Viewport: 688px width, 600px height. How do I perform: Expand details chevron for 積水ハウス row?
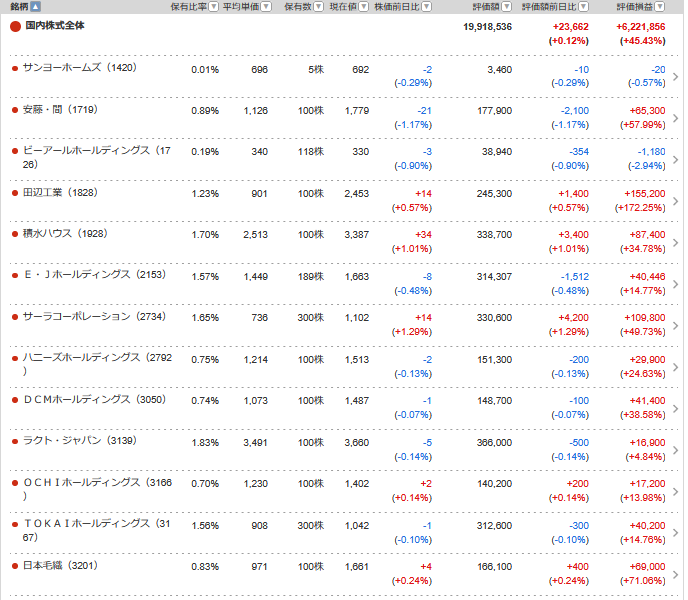(676, 242)
